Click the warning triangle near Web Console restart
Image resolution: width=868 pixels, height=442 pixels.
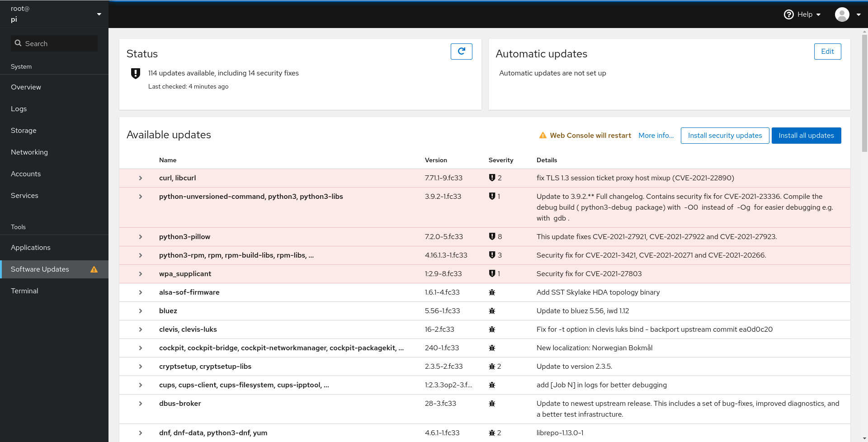pos(543,136)
